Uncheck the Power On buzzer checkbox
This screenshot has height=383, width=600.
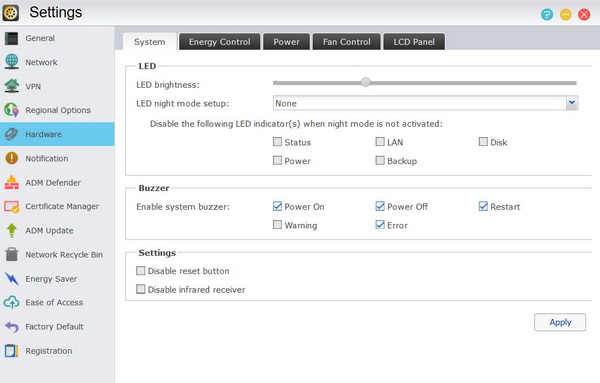coord(277,206)
